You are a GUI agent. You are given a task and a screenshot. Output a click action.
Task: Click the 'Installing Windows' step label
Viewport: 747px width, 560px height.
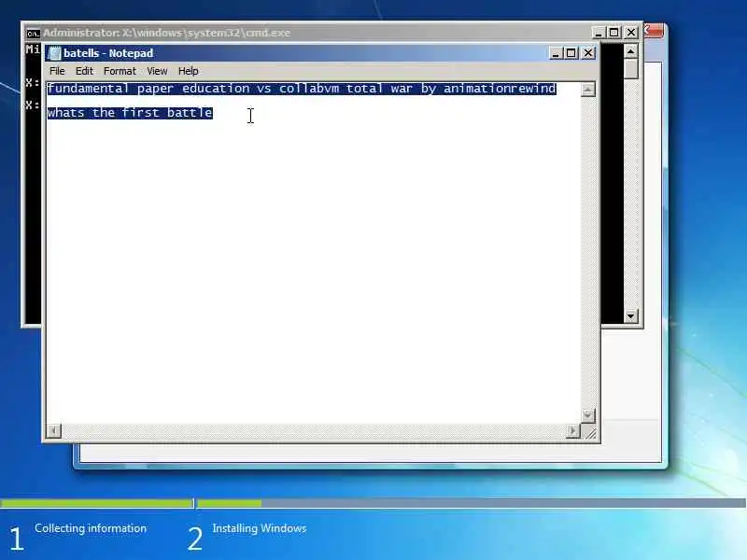260,528
